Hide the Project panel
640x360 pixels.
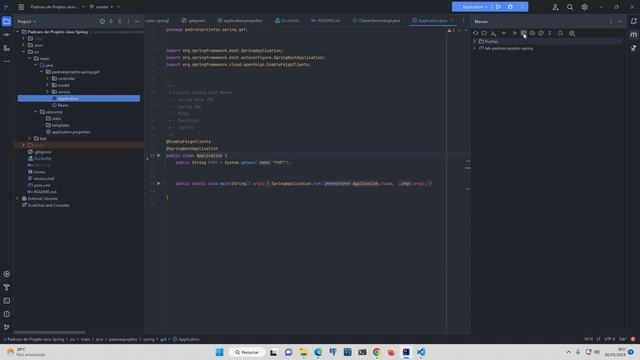coord(137,21)
